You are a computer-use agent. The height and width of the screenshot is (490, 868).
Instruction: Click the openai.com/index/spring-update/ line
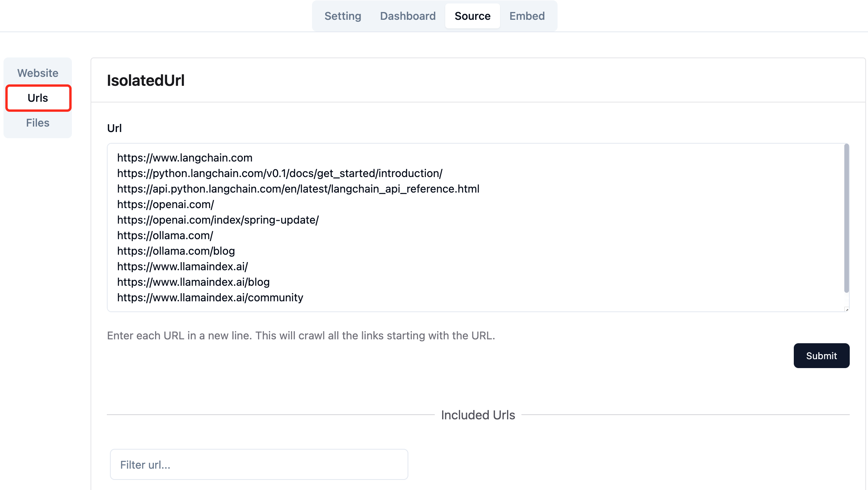click(218, 220)
